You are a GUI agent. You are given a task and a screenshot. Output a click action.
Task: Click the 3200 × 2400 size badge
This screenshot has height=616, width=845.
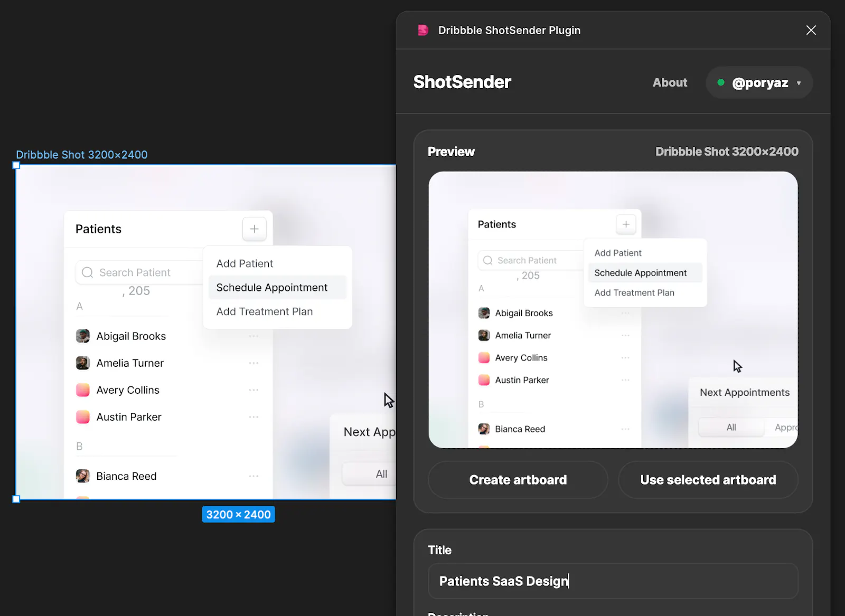point(238,515)
